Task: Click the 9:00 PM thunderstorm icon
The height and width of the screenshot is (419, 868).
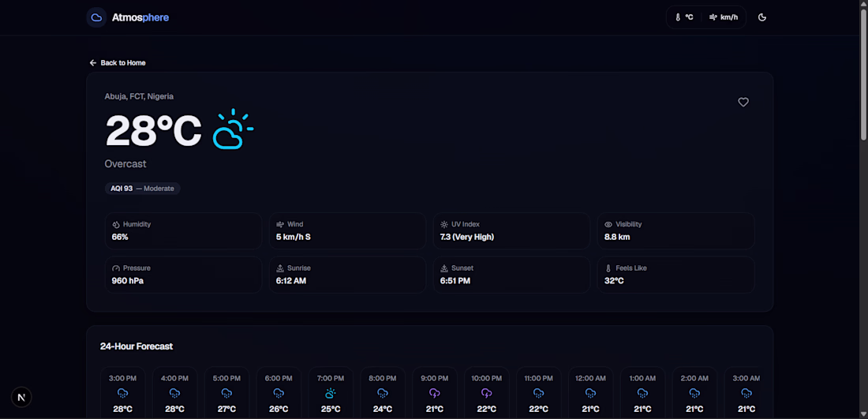Action: (435, 394)
